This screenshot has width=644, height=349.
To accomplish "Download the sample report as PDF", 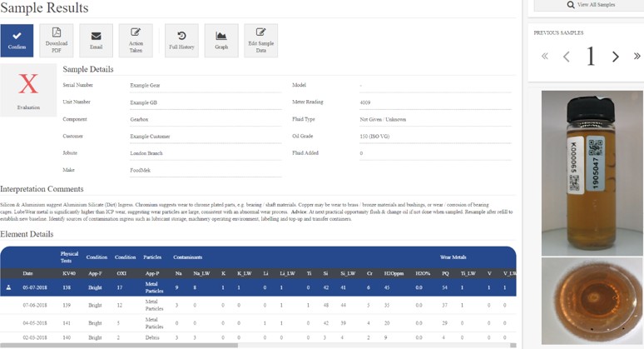I will [x=57, y=40].
